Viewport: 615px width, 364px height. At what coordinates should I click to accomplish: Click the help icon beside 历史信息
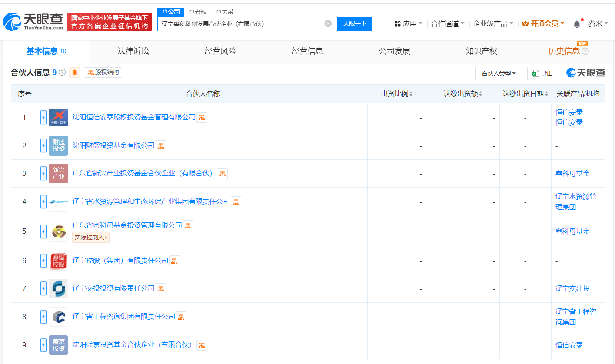[585, 51]
